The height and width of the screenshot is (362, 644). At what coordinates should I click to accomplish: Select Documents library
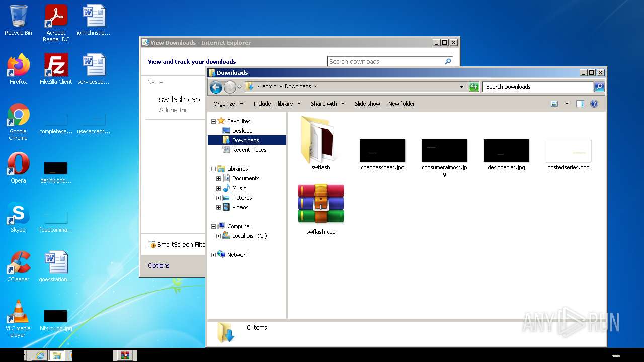point(246,178)
